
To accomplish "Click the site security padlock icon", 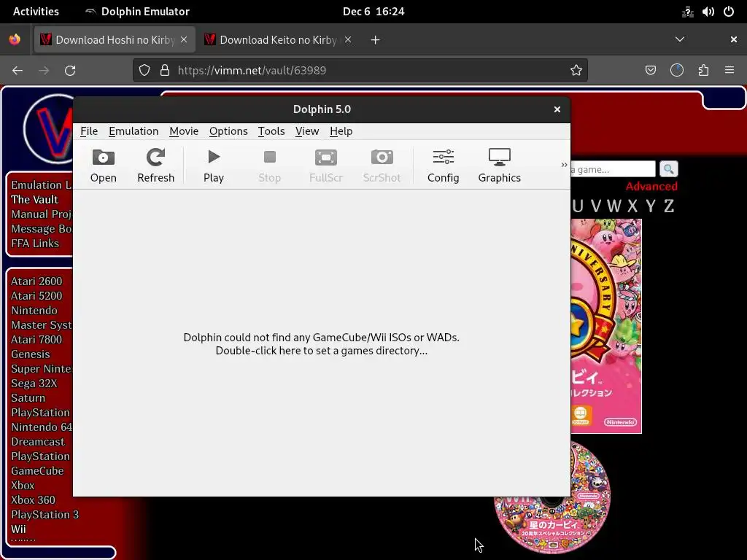I will pos(165,71).
